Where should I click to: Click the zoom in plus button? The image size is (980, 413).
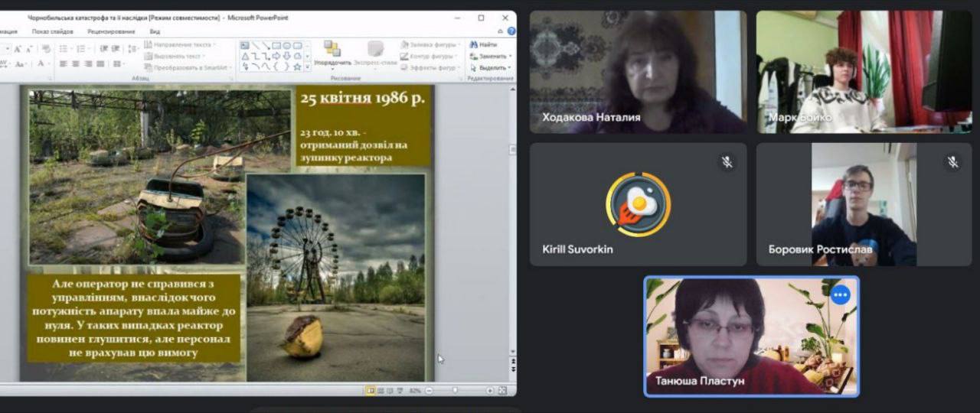pos(490,390)
